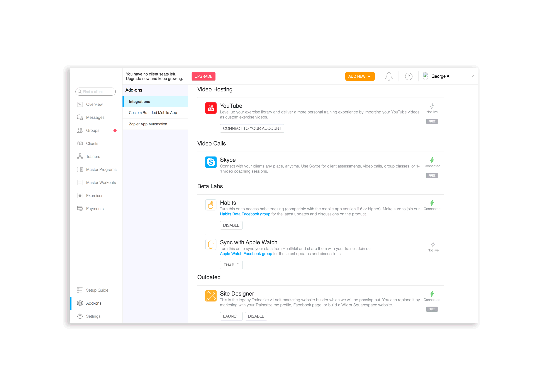Disable the Habits beta feature
Viewport: 541px width, 392px height.
(x=231, y=225)
